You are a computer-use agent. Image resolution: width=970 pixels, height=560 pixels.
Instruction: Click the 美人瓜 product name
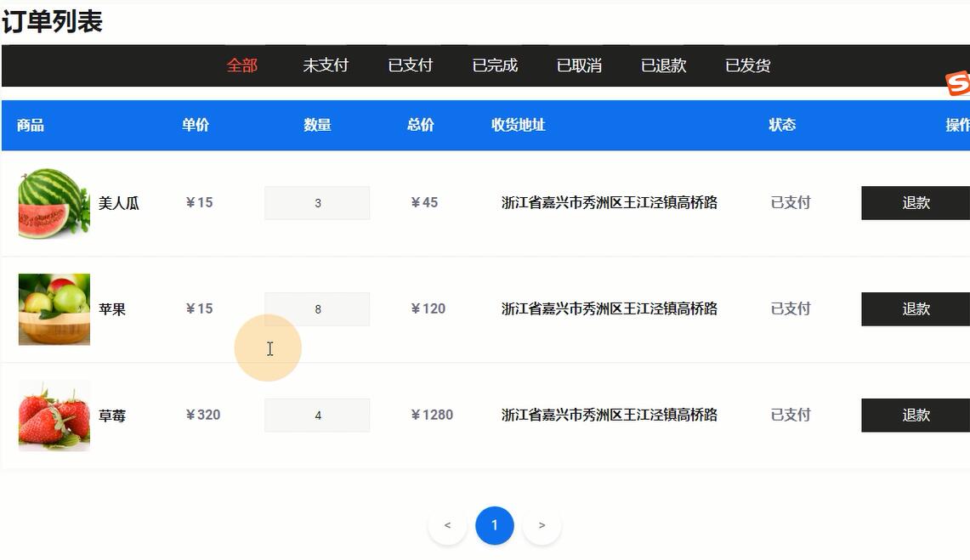[119, 203]
